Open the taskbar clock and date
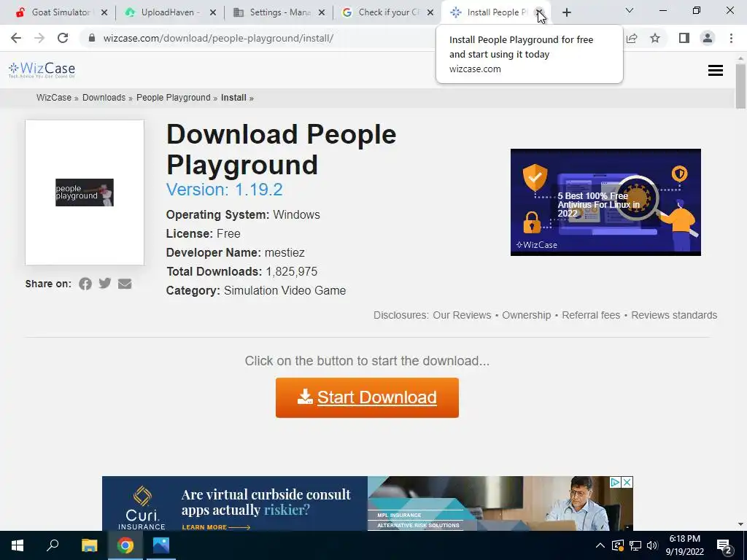The image size is (747, 560). [x=684, y=545]
